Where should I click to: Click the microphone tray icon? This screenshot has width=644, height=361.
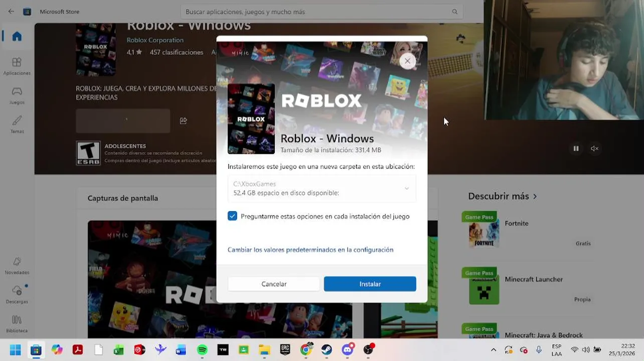pos(539,350)
